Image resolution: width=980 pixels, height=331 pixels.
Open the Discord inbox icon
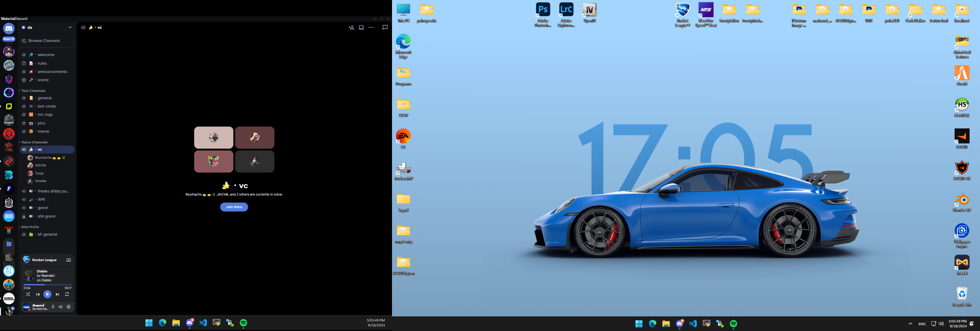[361, 27]
